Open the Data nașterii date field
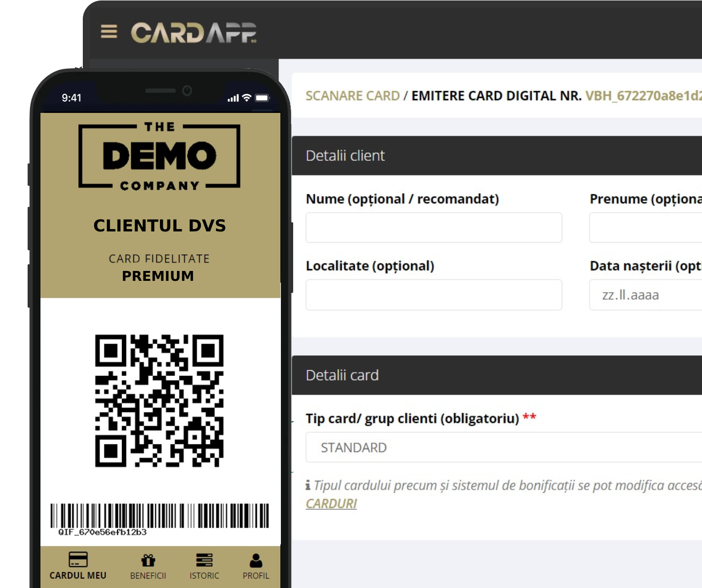The width and height of the screenshot is (702, 588). (x=645, y=295)
